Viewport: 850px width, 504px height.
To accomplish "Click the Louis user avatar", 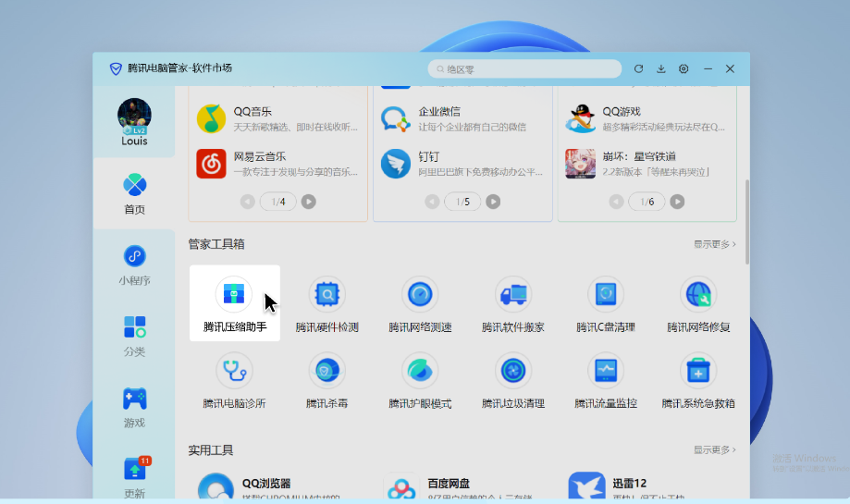I will pyautogui.click(x=134, y=116).
